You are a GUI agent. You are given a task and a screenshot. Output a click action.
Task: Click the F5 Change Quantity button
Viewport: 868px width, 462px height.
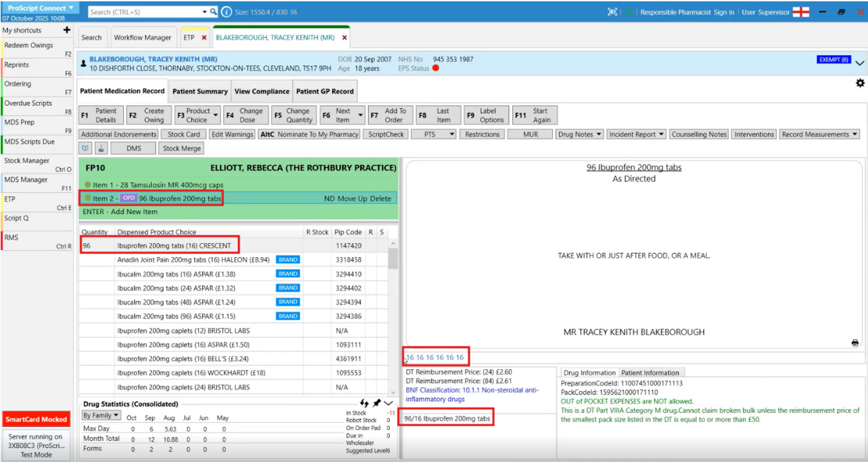294,115
